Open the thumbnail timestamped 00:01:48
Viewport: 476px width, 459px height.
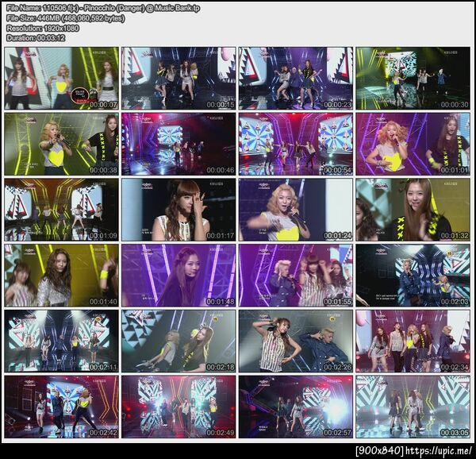(x=178, y=276)
